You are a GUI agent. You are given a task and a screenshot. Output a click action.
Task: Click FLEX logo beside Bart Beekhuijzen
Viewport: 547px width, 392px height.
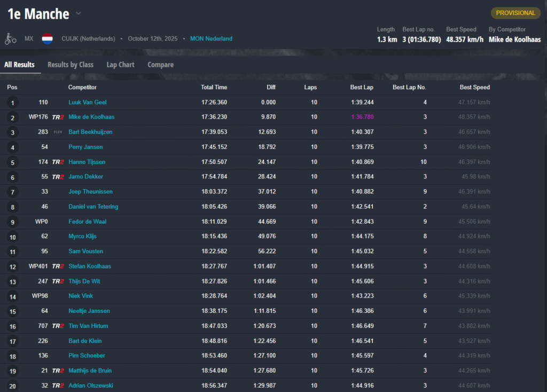coord(58,132)
